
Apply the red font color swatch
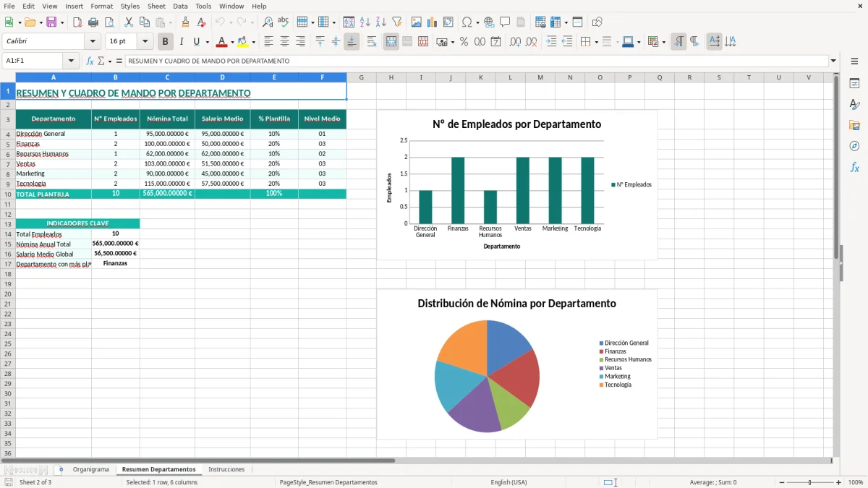222,42
